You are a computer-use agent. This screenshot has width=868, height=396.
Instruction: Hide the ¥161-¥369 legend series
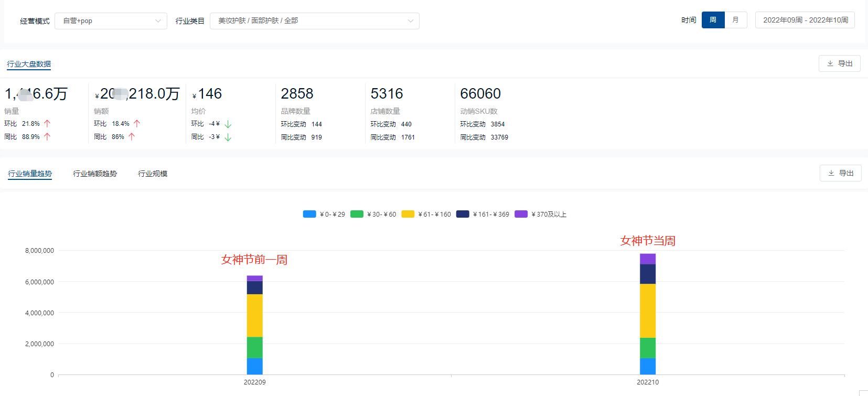point(483,214)
